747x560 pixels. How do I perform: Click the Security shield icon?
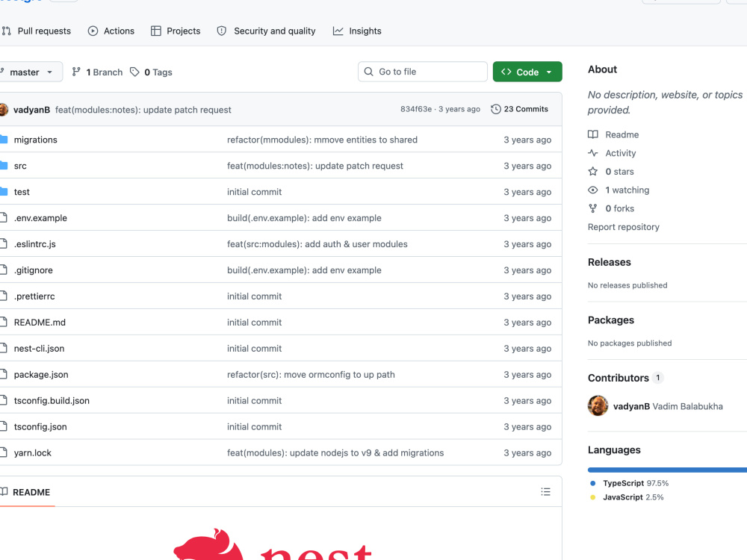click(222, 31)
